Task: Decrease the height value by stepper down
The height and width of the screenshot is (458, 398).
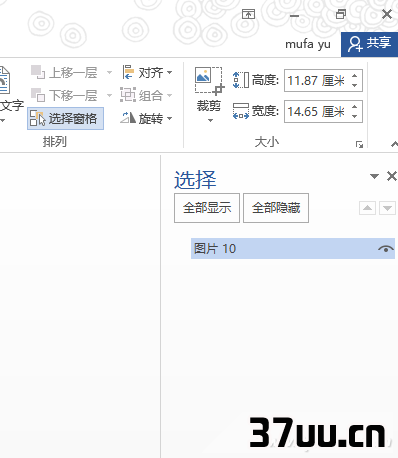Action: point(355,85)
